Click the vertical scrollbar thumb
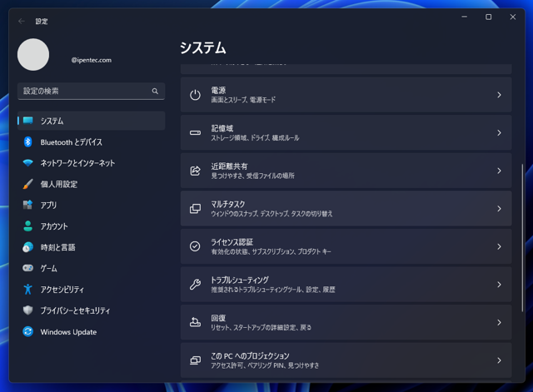Viewport: 533px width, 392px height. [x=522, y=238]
